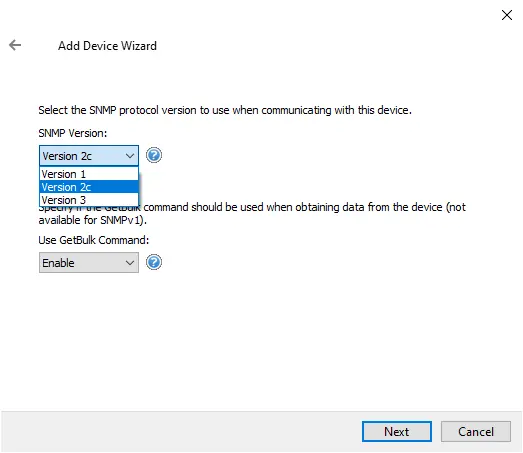
Task: Select Version 1 from the list
Action: [x=89, y=174]
